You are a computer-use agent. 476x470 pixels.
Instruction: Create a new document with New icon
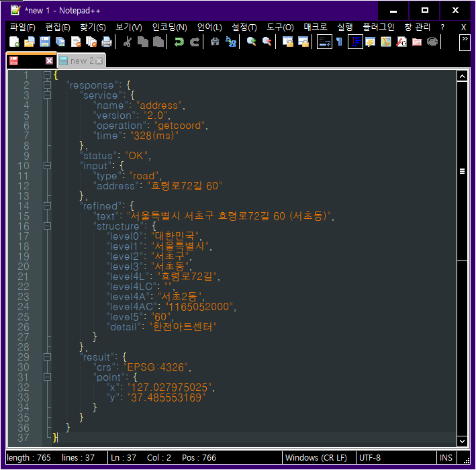coord(14,42)
